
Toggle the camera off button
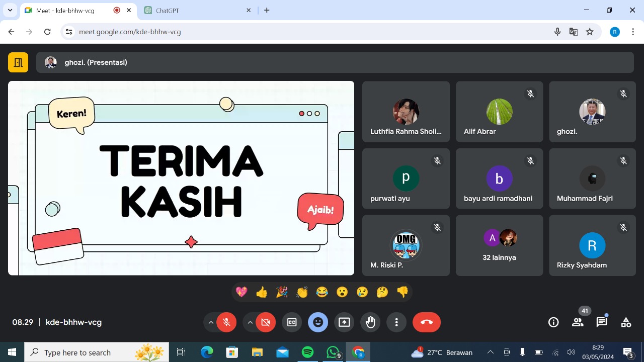pos(266,322)
